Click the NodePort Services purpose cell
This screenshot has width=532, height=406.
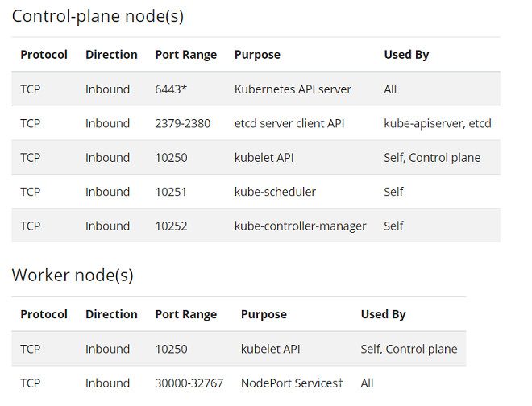click(x=292, y=383)
